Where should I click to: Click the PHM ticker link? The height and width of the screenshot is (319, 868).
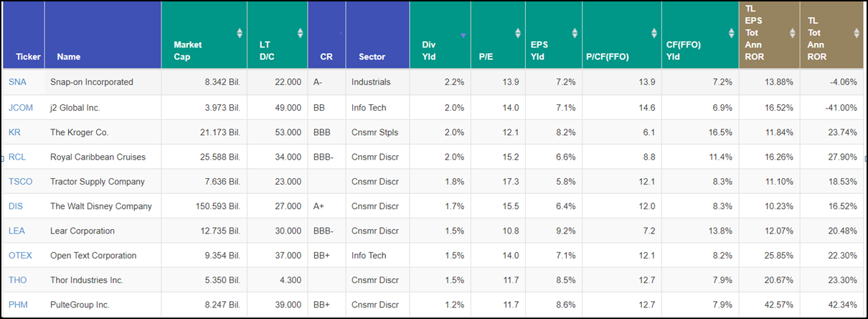18,305
